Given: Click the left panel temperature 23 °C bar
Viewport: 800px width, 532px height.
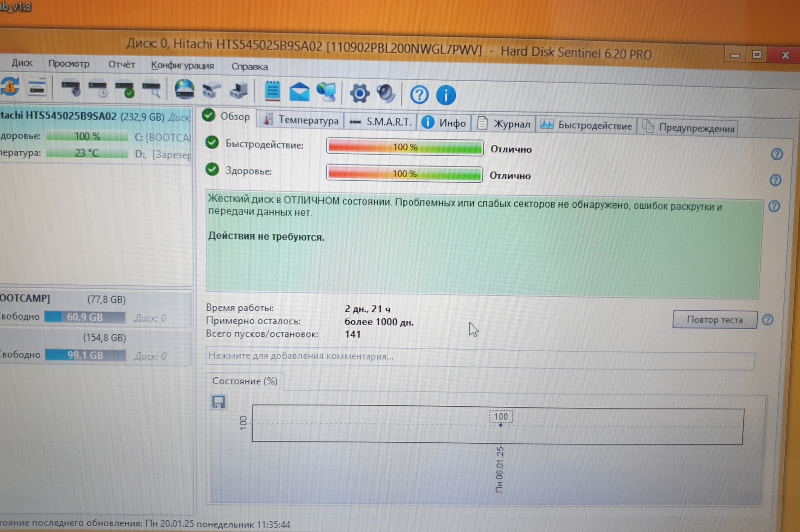Looking at the screenshot, I should 87,153.
